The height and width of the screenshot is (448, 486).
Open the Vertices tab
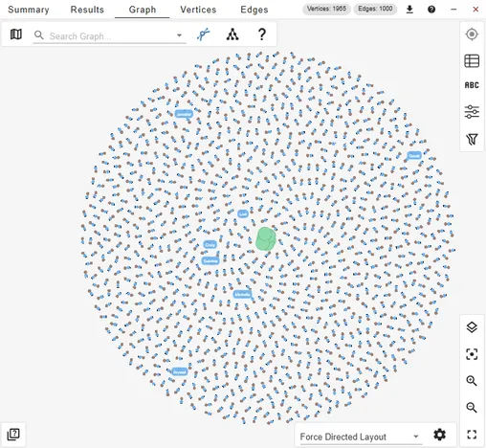[x=198, y=10]
